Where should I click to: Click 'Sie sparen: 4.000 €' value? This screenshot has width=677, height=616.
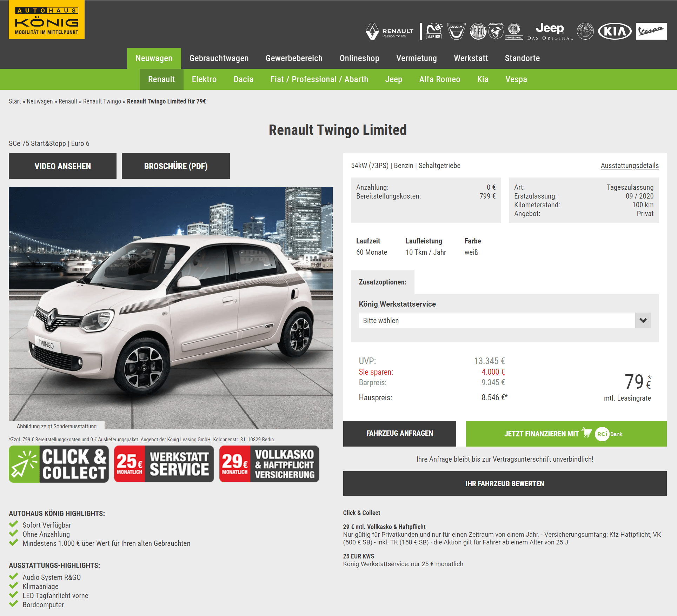point(493,372)
